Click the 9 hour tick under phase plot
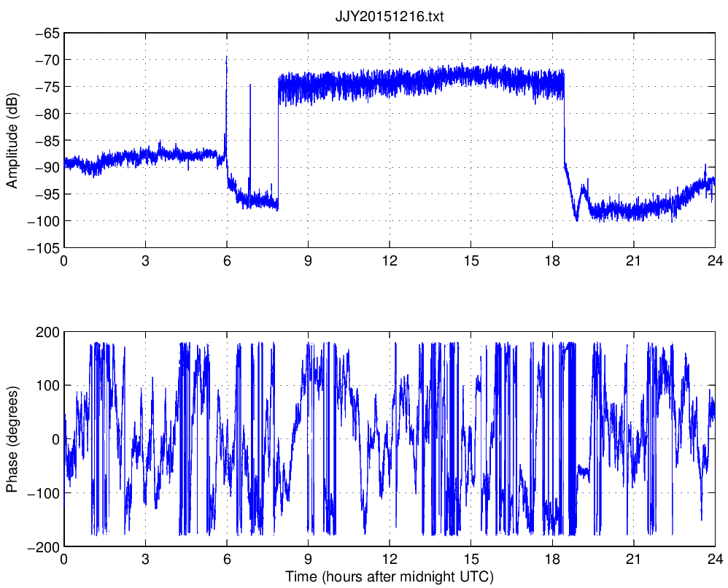This screenshot has width=728, height=588. [308, 559]
